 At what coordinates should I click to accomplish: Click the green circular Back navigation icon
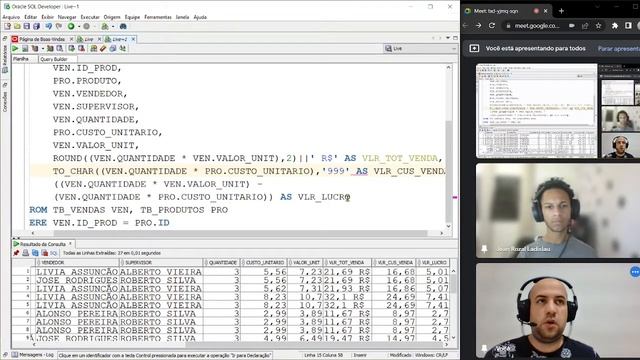[x=71, y=27]
